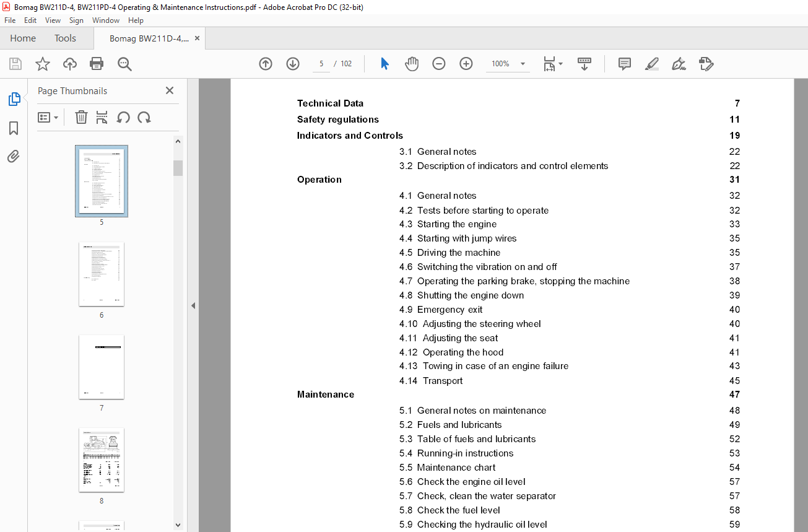Delete selected page thumbnail with the trash icon

(x=81, y=117)
